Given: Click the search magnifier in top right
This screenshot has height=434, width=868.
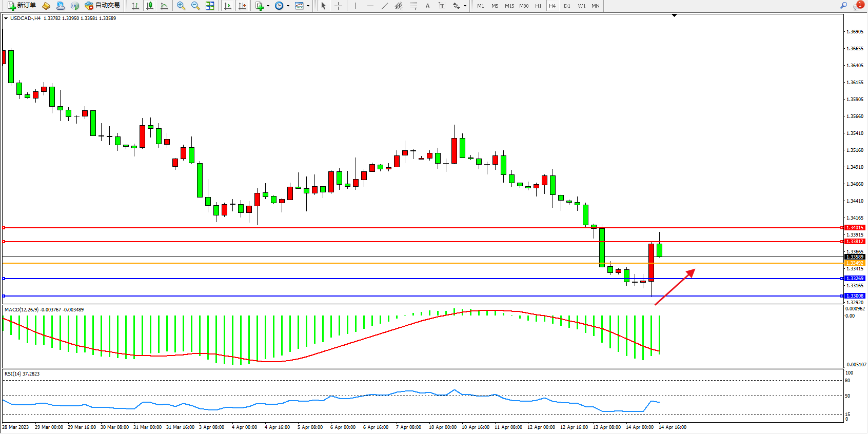Looking at the screenshot, I should 843,6.
